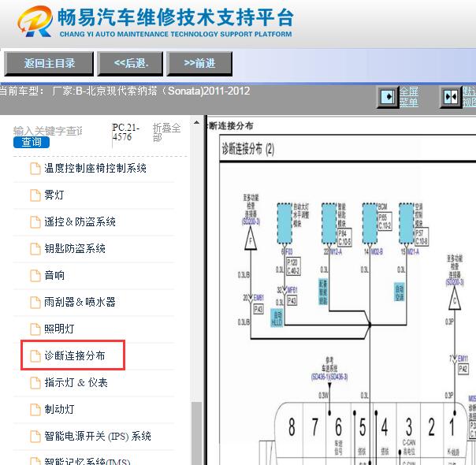The width and height of the screenshot is (476, 465).
Task: Click the document icon beside 雾灯
Action: [35, 195]
